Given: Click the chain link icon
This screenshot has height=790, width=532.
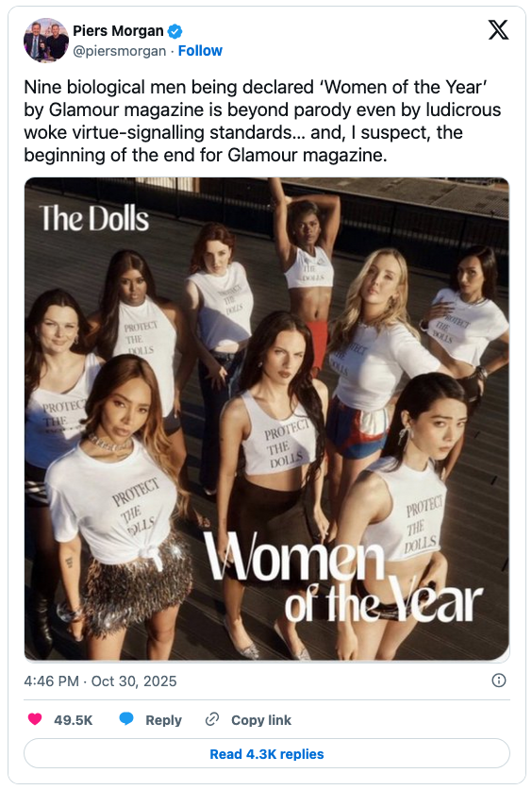Looking at the screenshot, I should [212, 719].
